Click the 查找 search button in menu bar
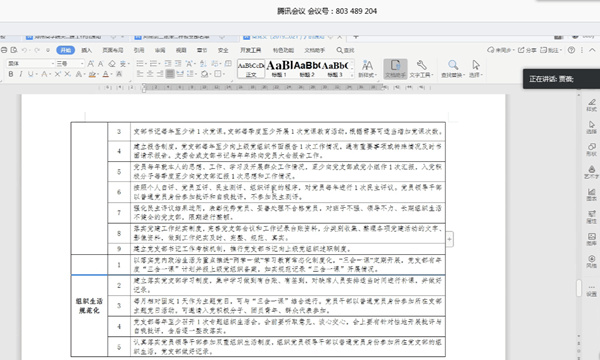Screen dimensions: 600x360 tap(345, 50)
